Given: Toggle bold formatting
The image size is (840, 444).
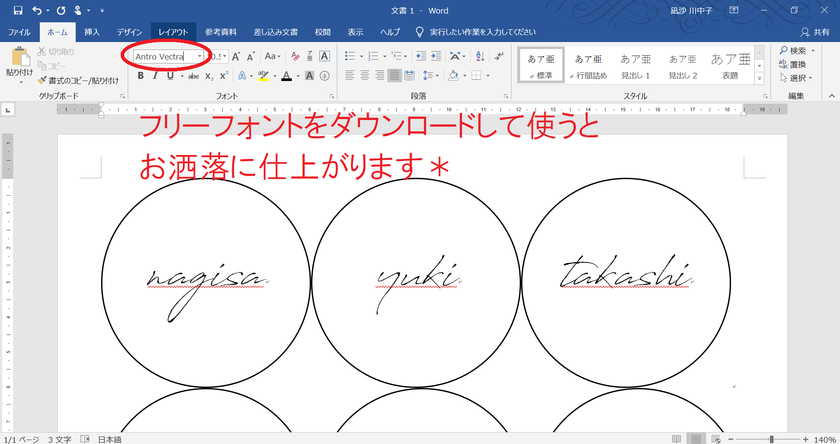Looking at the screenshot, I should pyautogui.click(x=140, y=76).
